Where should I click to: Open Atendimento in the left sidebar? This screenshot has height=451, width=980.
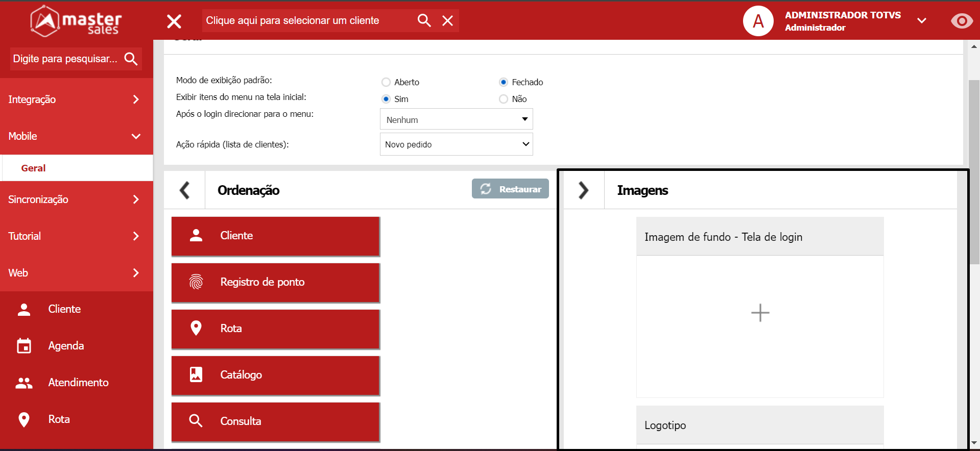point(77,383)
